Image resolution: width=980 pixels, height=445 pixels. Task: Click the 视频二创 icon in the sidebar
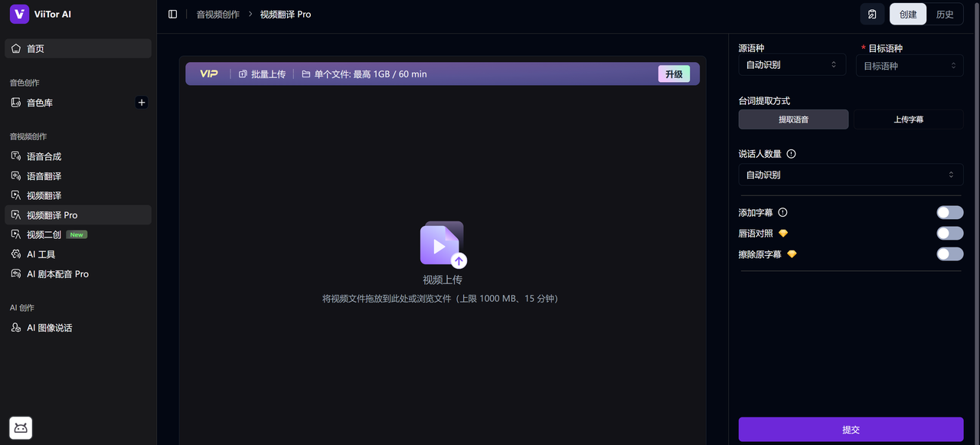(x=16, y=234)
